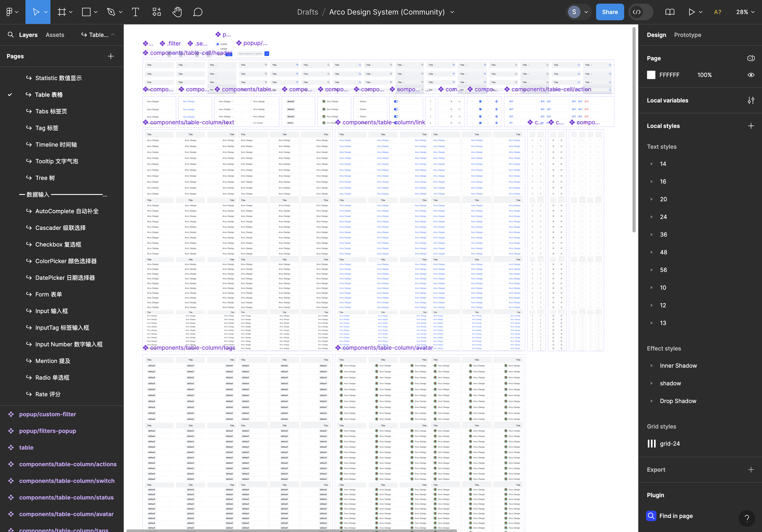Expand the 48 text style group
The image size is (762, 532).
click(x=651, y=252)
